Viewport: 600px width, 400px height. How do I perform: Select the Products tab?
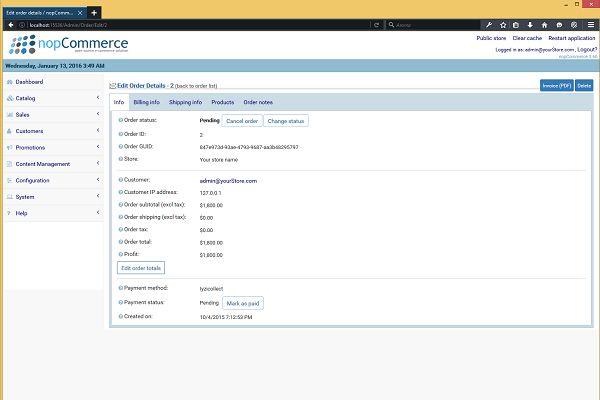click(x=223, y=102)
